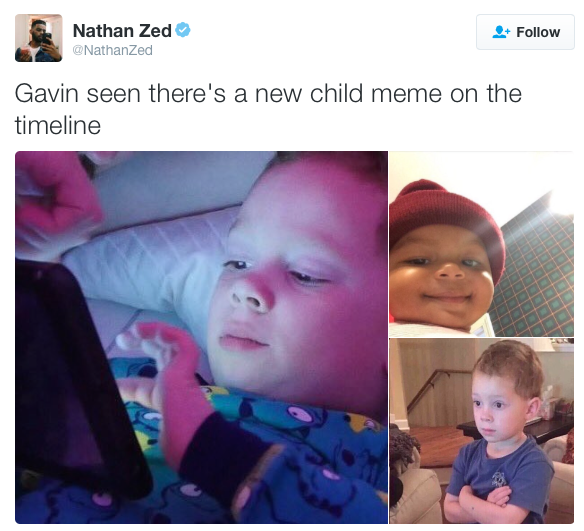Click the @NathanZed handle

(112, 50)
